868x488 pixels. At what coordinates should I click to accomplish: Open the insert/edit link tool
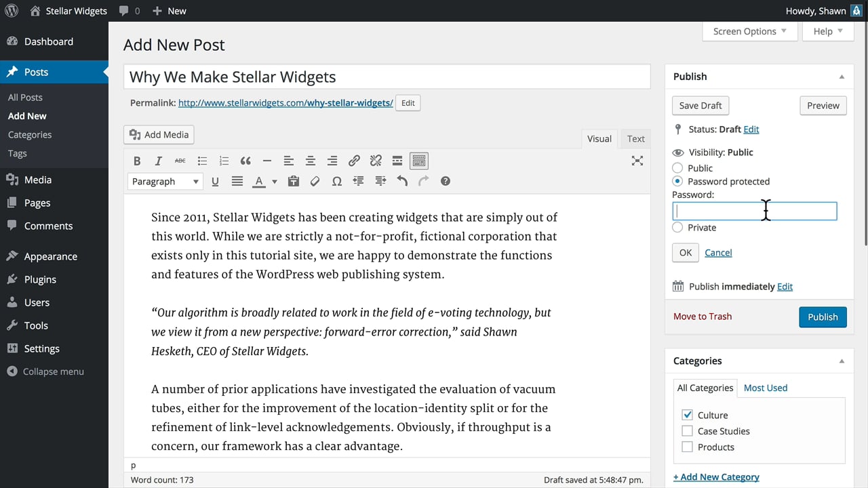coord(354,161)
